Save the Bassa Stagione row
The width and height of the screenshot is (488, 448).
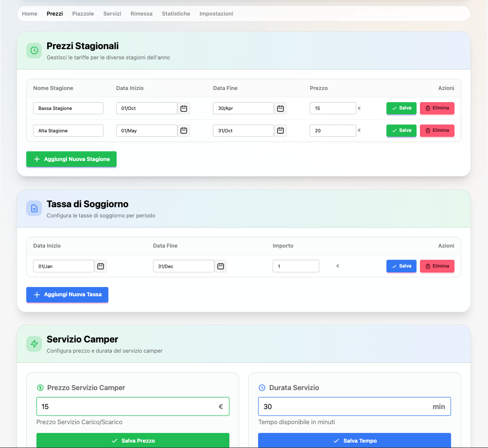tap(401, 108)
